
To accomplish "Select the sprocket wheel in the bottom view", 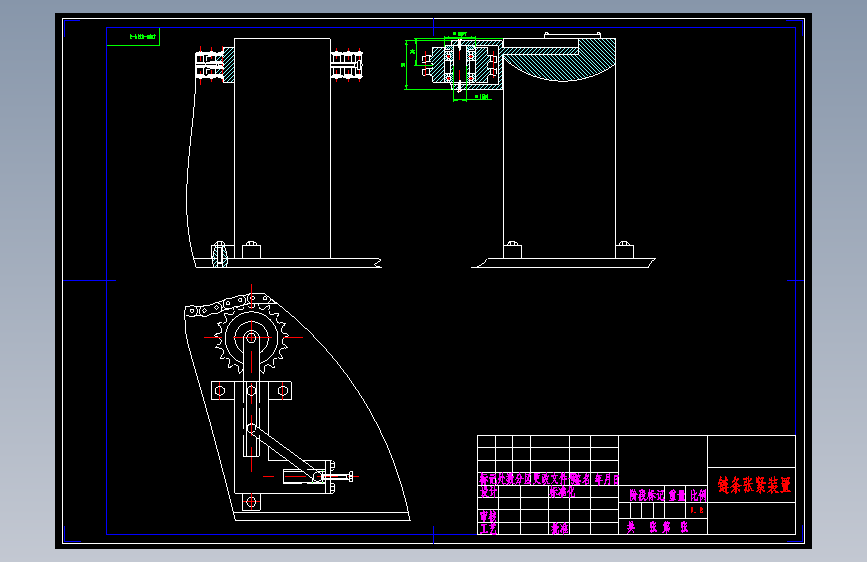I will tap(252, 337).
